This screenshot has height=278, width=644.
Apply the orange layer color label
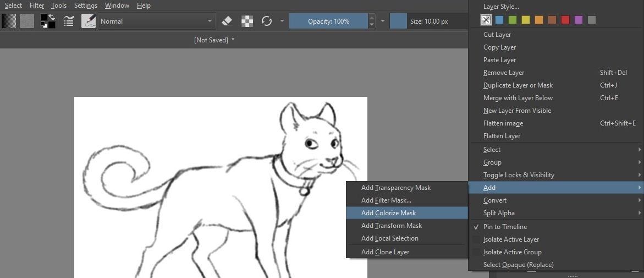(x=539, y=20)
